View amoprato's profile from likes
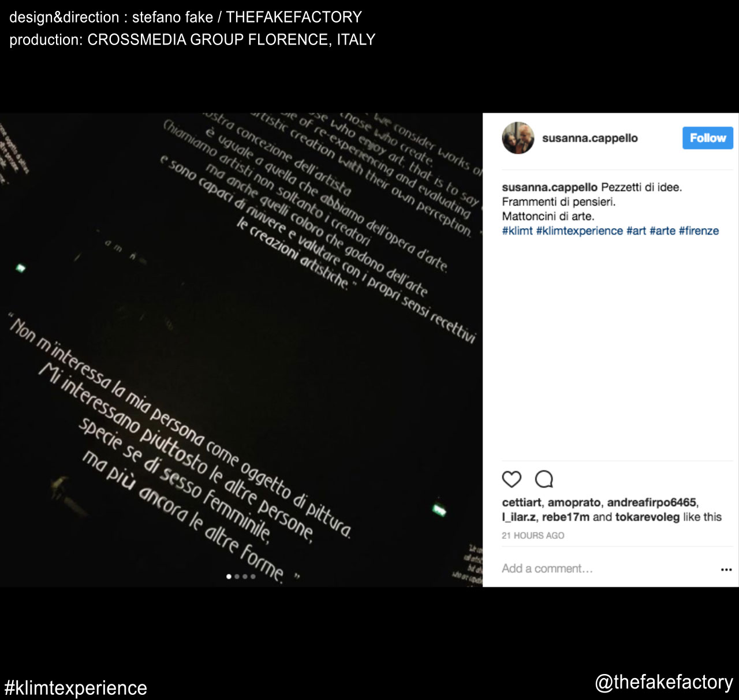 click(574, 502)
